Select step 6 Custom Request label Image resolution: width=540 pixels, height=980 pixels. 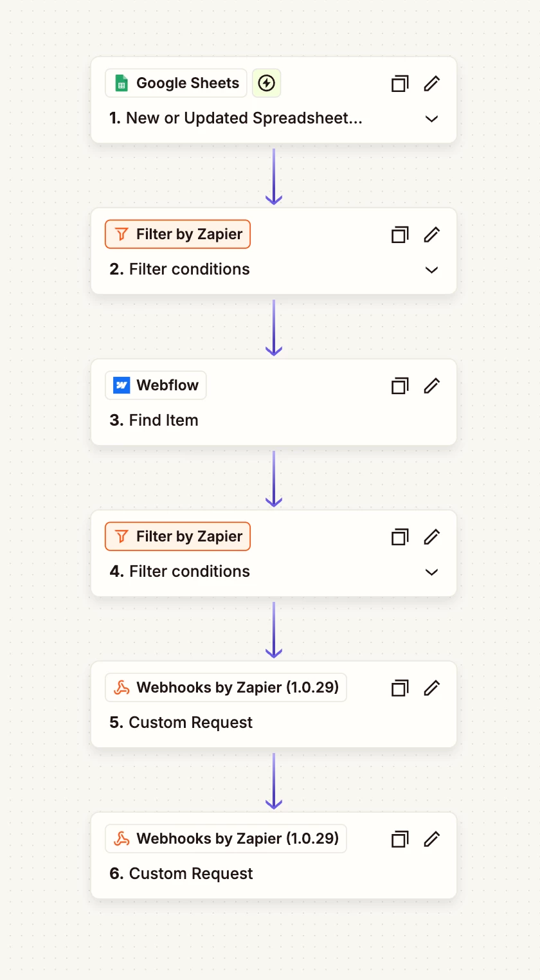pos(181,873)
